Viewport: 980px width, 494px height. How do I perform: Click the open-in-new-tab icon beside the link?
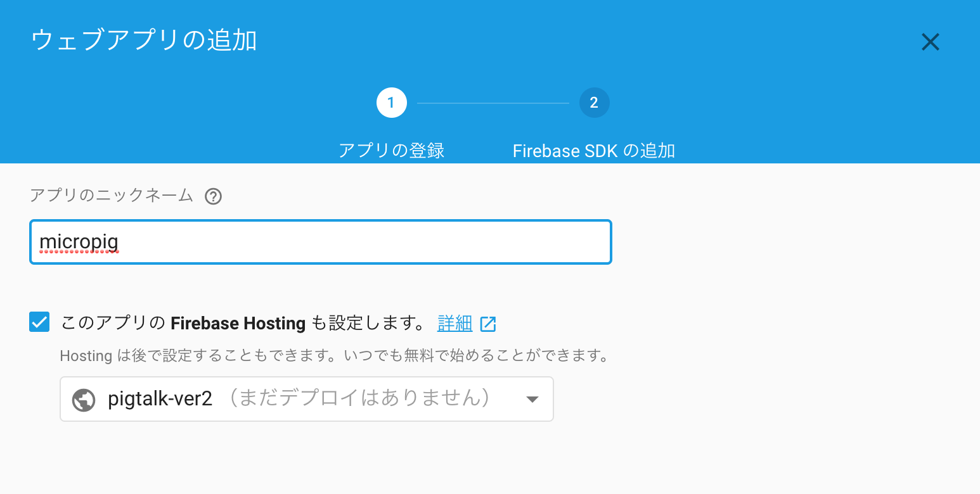488,323
